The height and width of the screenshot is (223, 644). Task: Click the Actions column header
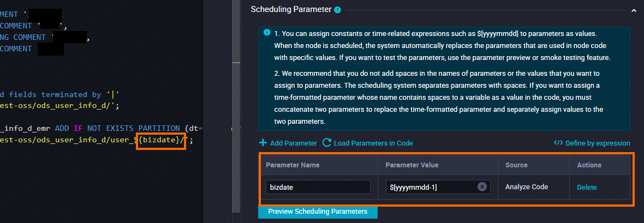589,165
